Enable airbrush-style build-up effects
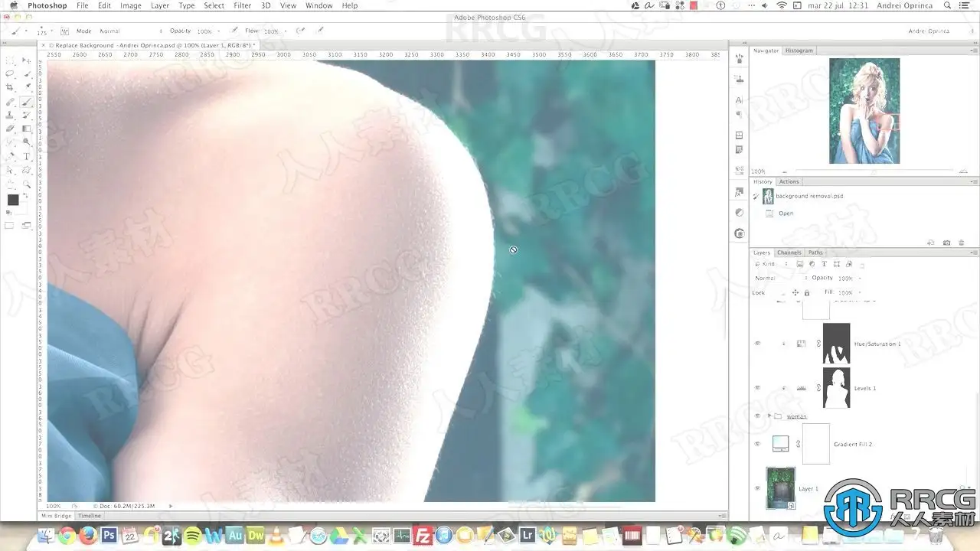The image size is (980, 551). pyautogui.click(x=299, y=31)
